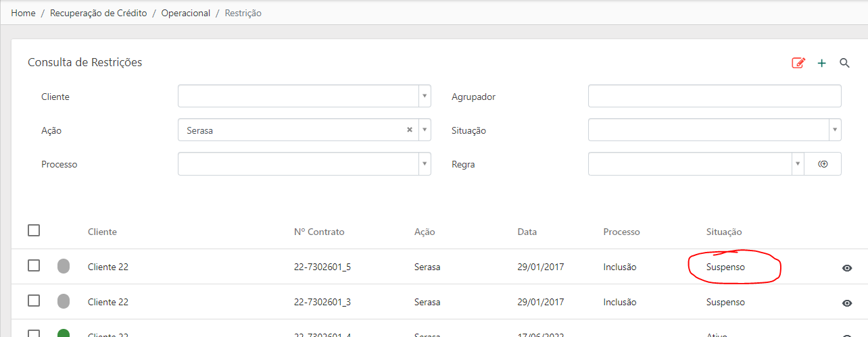Click Inclusão in row 22-7302601_3

pos(620,302)
